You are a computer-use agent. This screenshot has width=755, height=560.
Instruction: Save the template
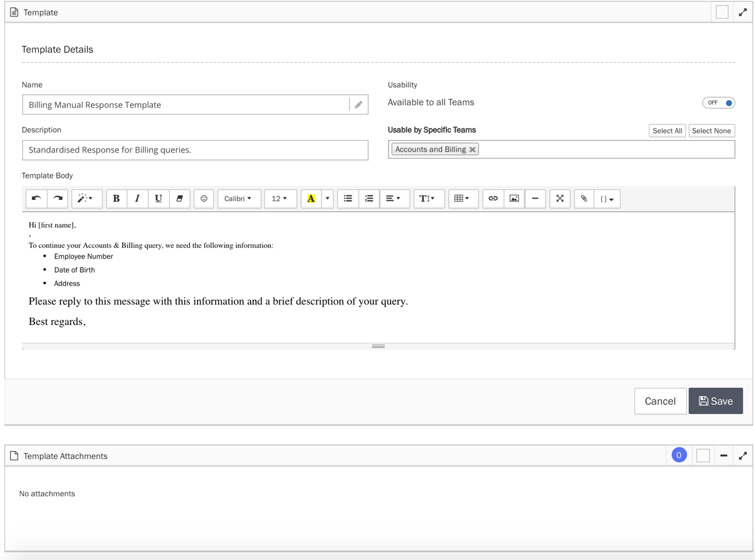[x=716, y=401]
